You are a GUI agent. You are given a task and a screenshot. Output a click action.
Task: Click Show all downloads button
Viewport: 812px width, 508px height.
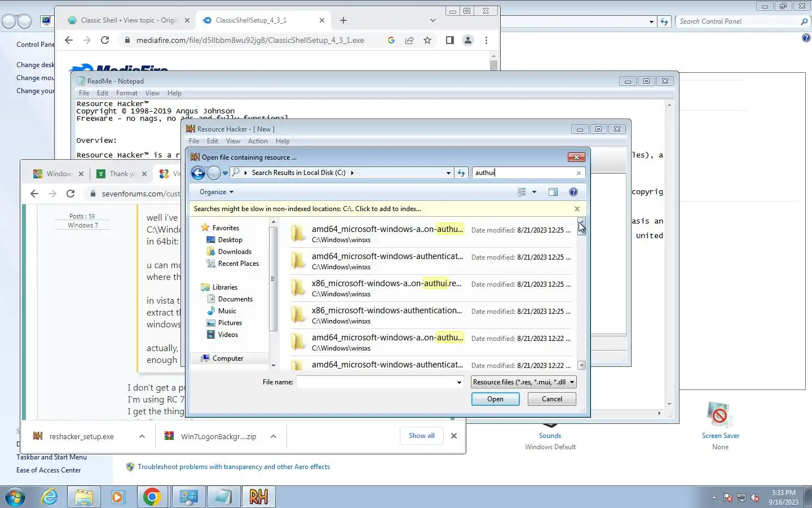421,436
